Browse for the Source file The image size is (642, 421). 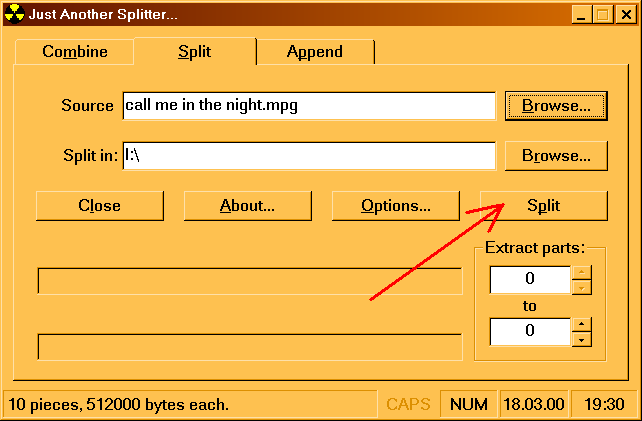[x=556, y=106]
